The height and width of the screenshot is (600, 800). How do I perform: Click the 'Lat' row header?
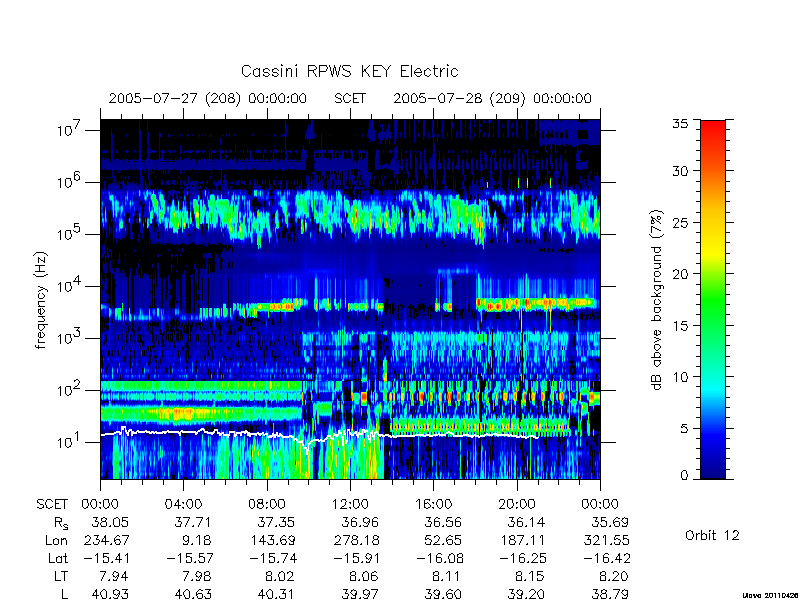(58, 558)
